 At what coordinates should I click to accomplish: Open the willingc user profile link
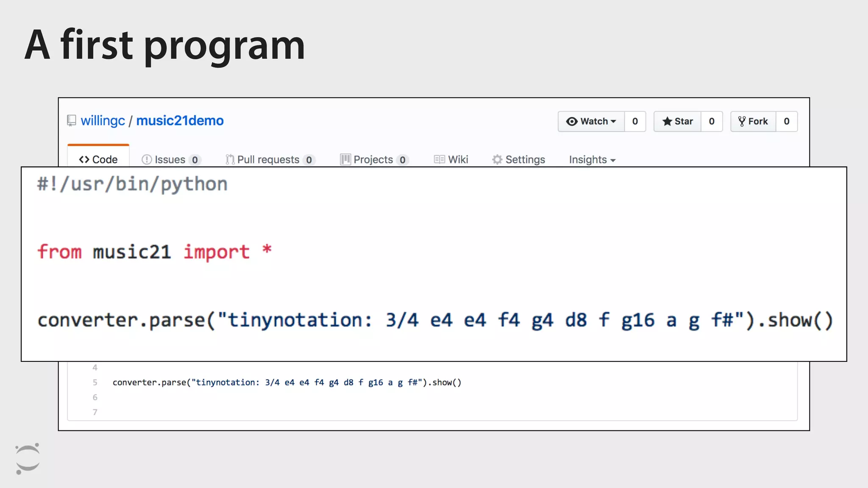pyautogui.click(x=103, y=121)
